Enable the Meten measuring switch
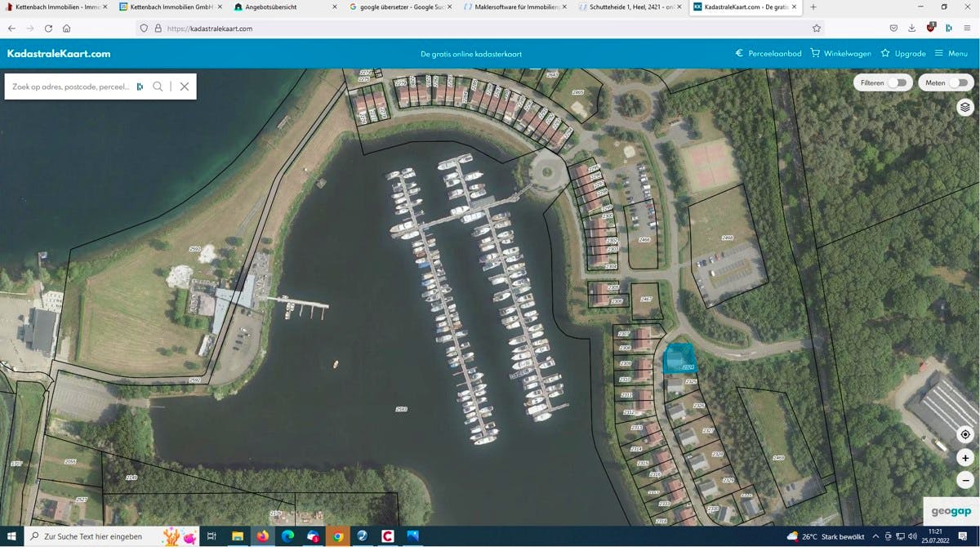Image resolution: width=980 pixels, height=551 pixels. click(958, 82)
